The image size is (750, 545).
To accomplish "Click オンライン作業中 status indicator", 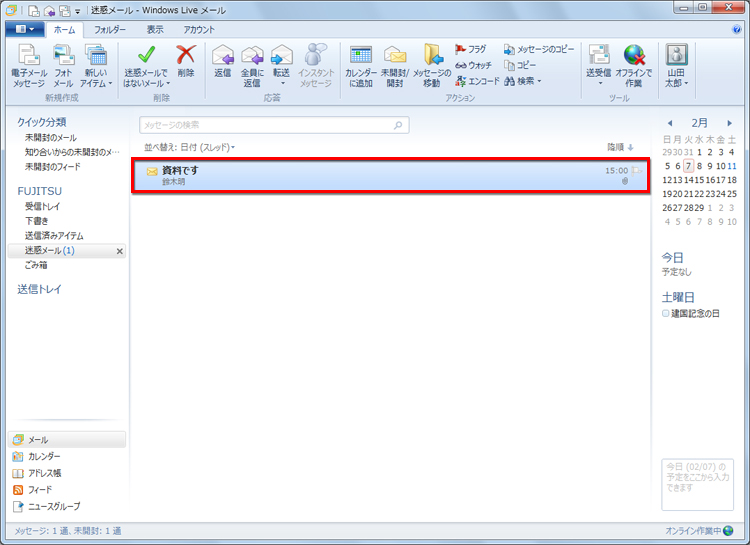I will point(699,531).
